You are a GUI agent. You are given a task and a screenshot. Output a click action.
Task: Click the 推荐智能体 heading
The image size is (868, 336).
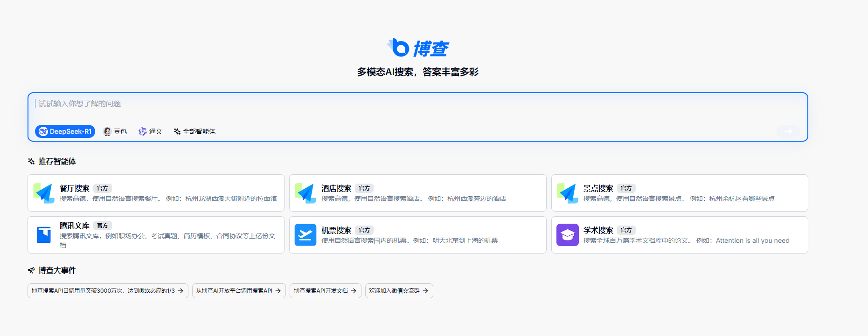click(x=57, y=161)
